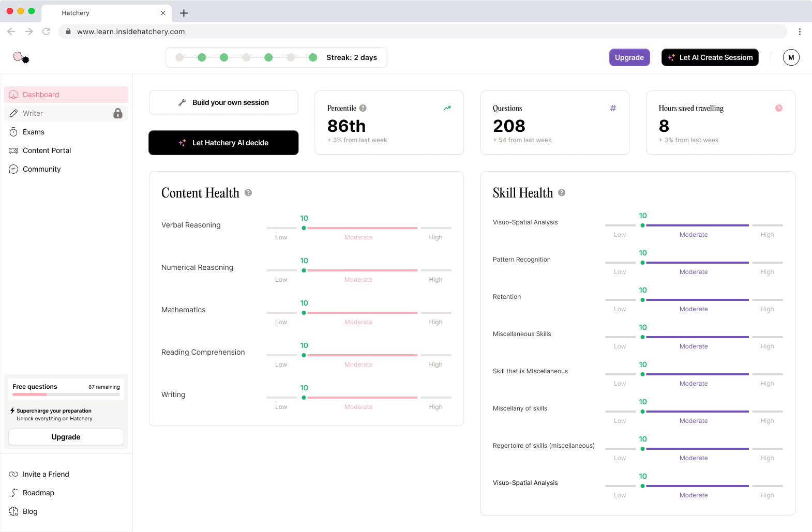Click Let AI Create Session button

(x=710, y=57)
